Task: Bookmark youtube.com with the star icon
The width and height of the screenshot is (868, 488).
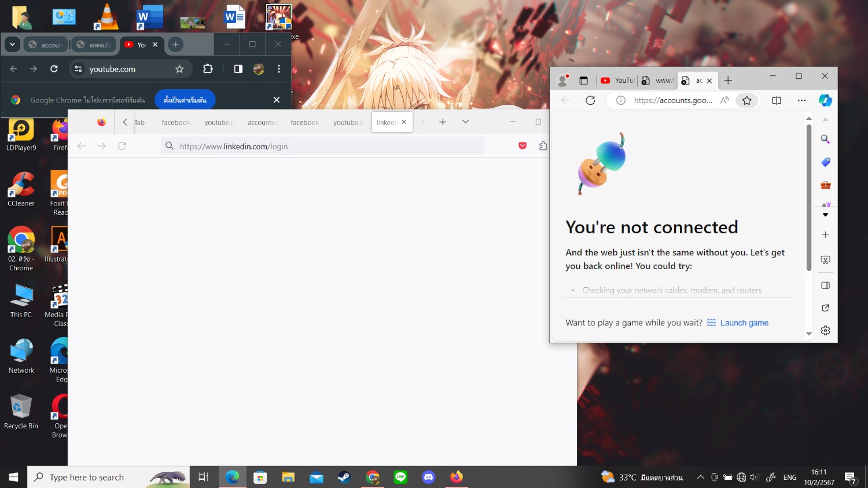Action: (179, 69)
